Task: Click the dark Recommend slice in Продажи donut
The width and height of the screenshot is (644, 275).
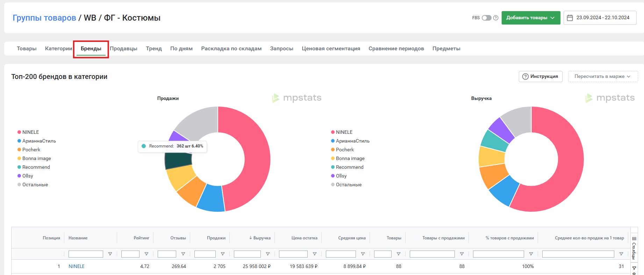Action: click(x=178, y=161)
